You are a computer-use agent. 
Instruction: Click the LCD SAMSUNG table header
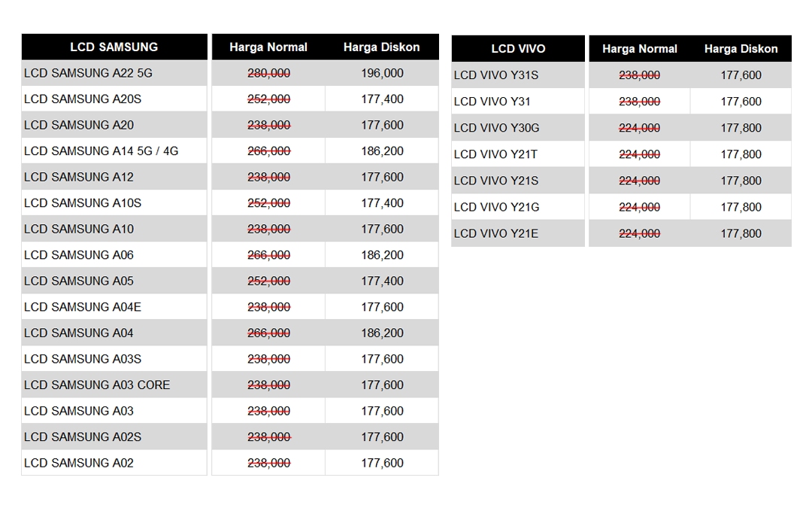114,47
